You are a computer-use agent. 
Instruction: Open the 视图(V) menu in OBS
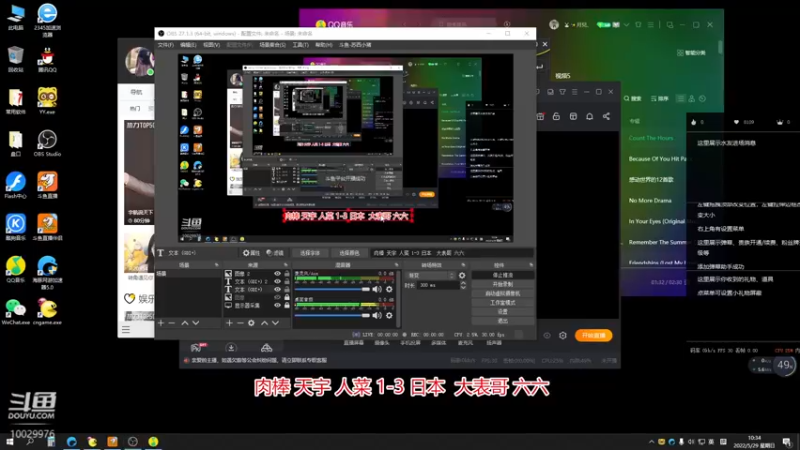click(211, 45)
